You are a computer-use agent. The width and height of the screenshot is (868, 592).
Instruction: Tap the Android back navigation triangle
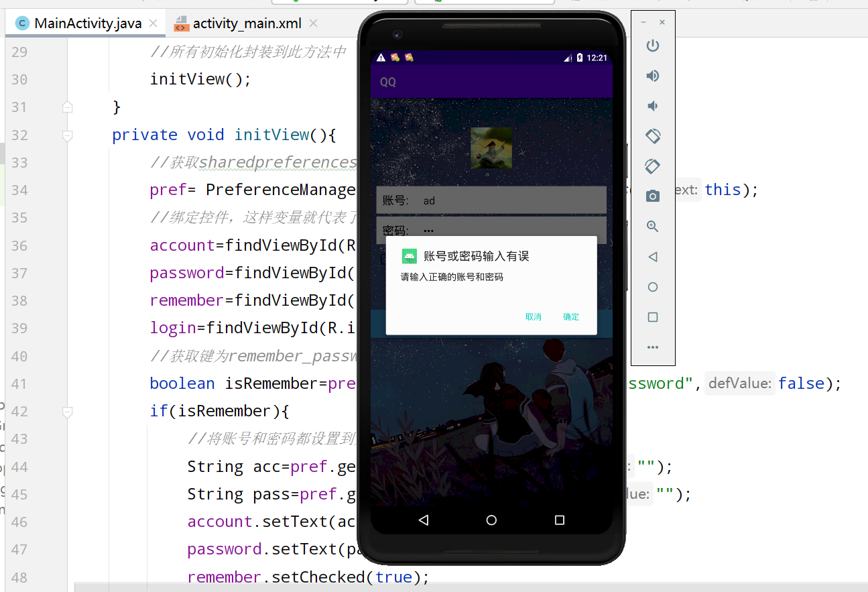[x=423, y=520]
